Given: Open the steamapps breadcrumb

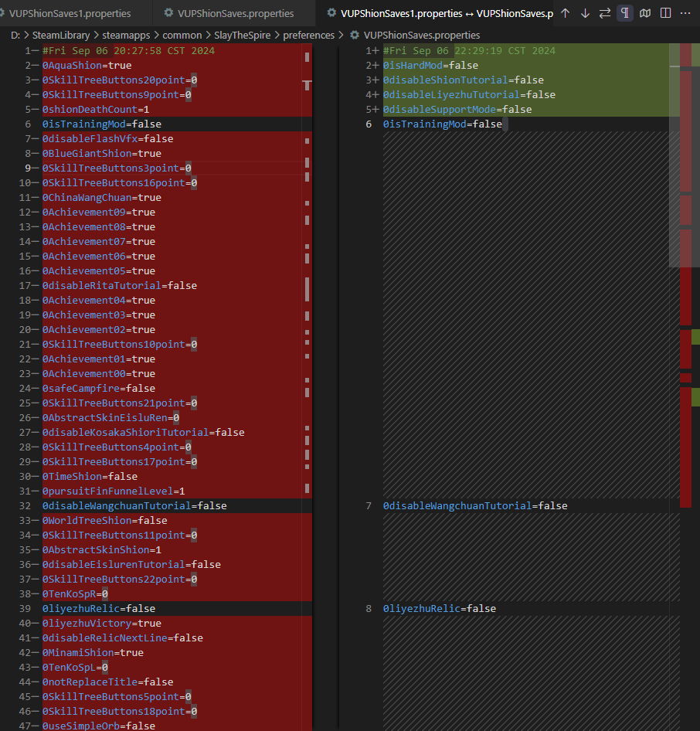Looking at the screenshot, I should [x=126, y=35].
